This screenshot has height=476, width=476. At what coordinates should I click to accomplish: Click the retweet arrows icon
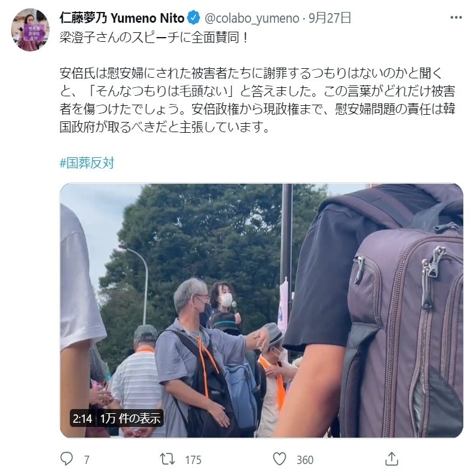167,459
